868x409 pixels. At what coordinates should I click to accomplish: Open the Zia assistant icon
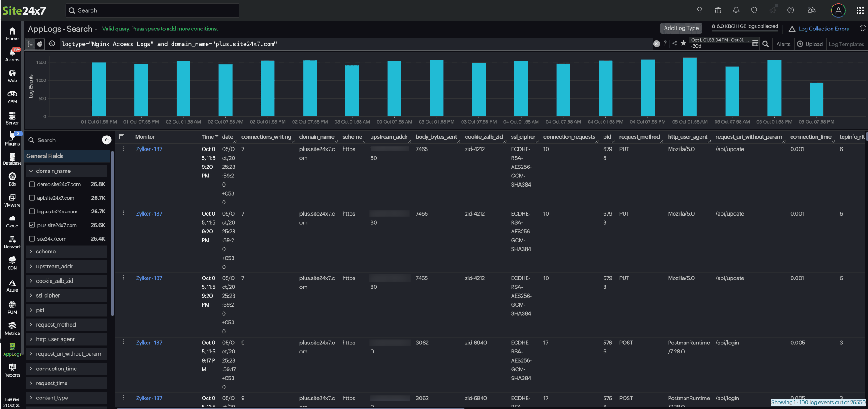[x=812, y=10]
